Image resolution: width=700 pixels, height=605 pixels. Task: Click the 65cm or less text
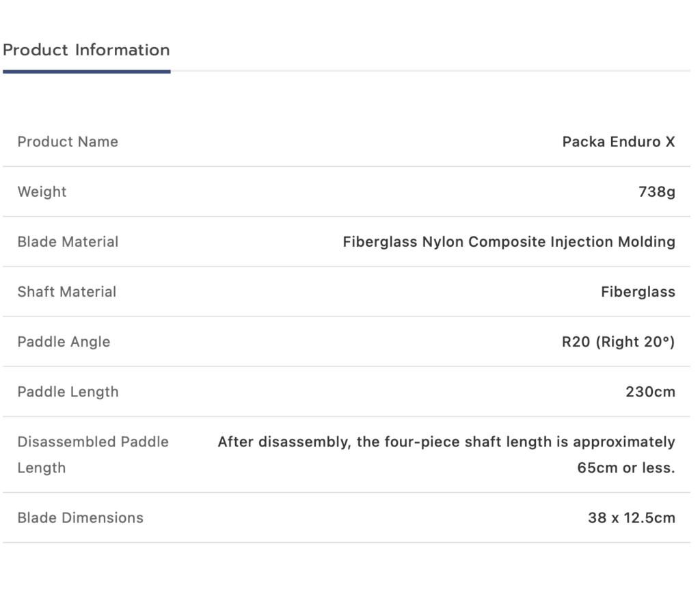point(625,468)
